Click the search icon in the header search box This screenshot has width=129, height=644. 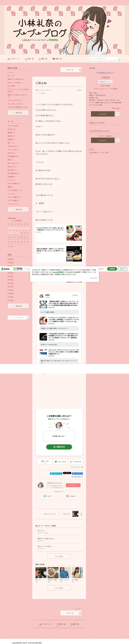click(119, 59)
